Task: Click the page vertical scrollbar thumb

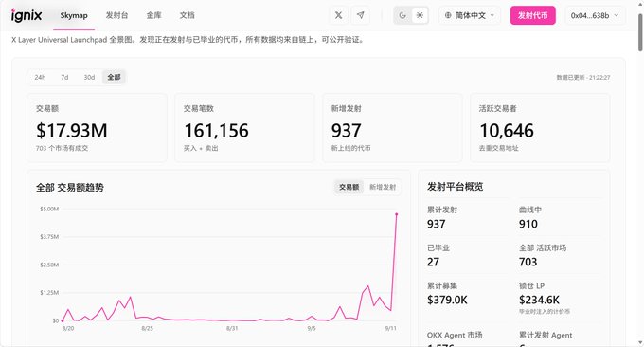Action: [640, 32]
